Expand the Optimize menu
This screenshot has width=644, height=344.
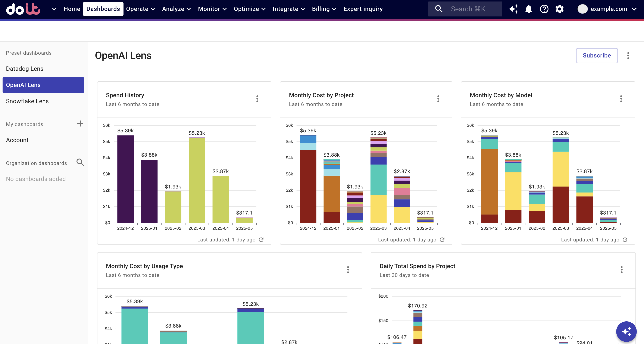(250, 9)
